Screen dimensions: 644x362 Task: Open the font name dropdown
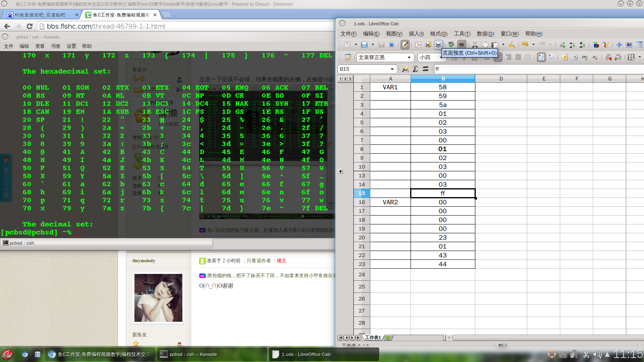409,57
